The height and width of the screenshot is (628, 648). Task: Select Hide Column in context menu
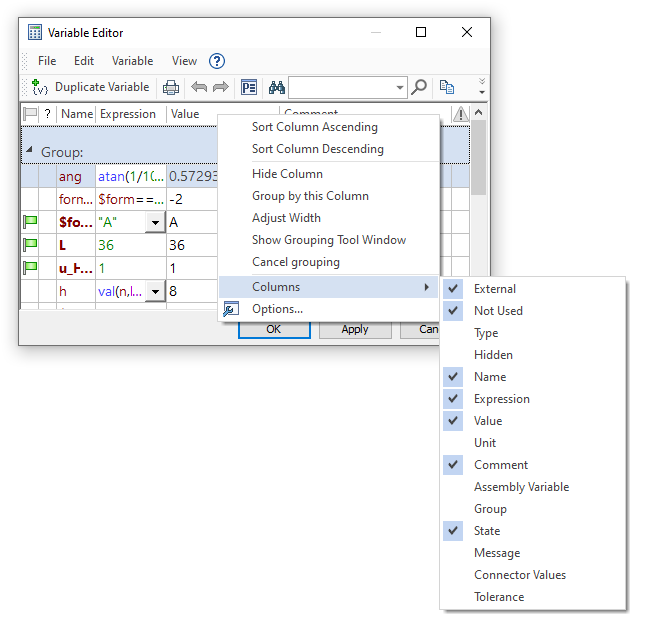(x=329, y=174)
